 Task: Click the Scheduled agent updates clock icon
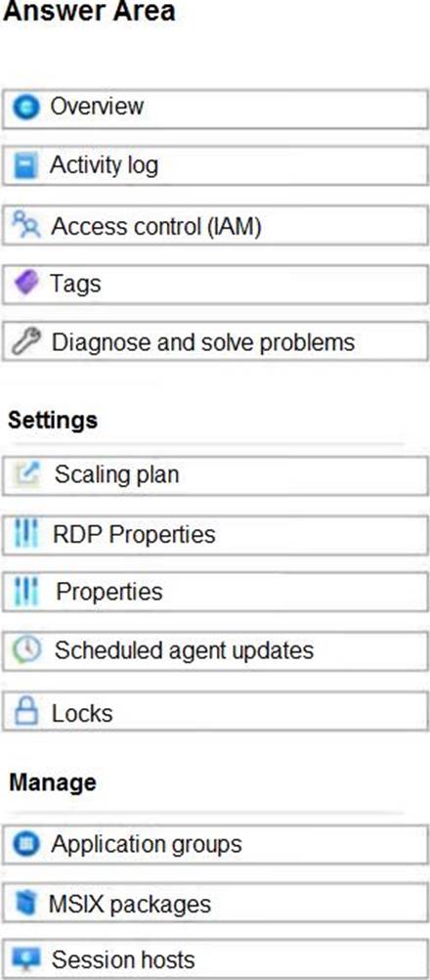pos(26,650)
